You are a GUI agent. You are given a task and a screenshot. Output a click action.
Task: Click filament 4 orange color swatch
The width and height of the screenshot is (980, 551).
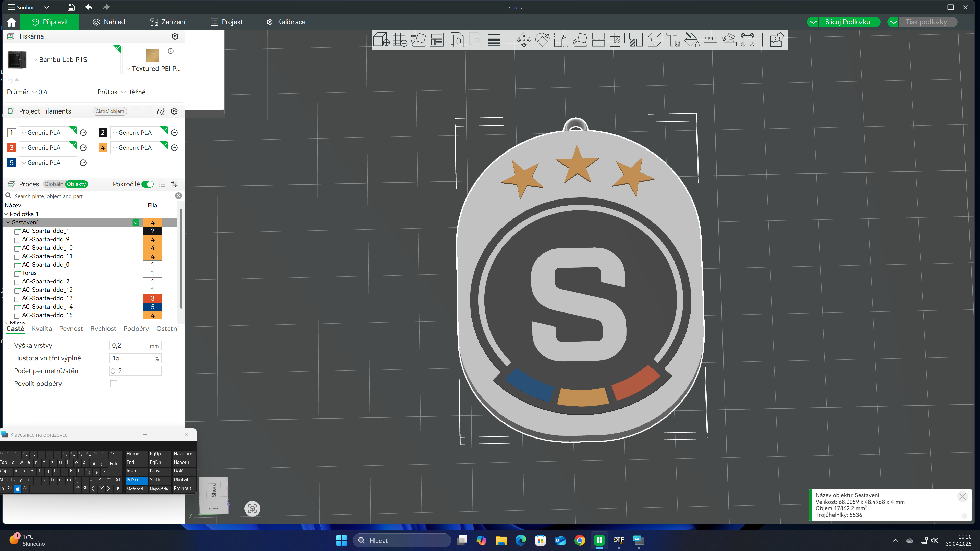point(103,147)
